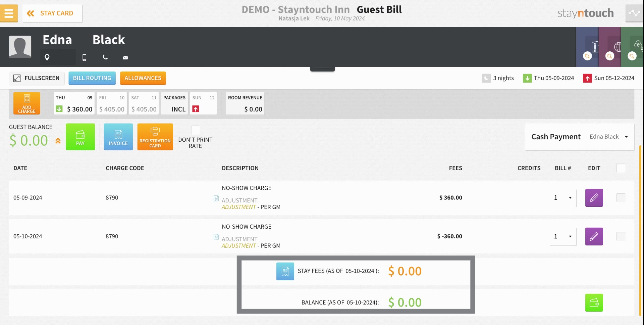Go back to Stay Card
644x325 pixels.
click(52, 13)
